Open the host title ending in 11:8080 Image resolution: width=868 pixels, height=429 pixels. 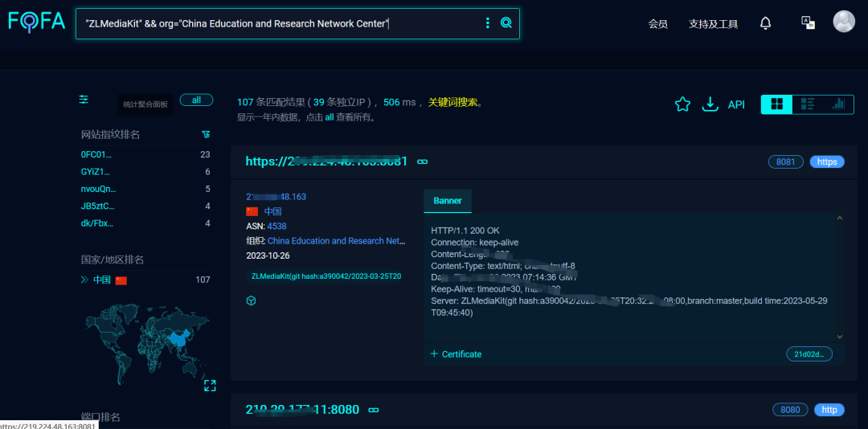click(x=302, y=410)
